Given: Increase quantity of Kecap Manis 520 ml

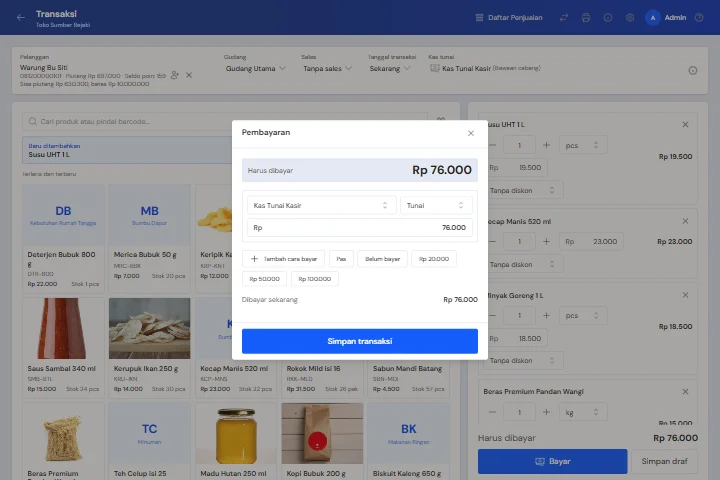Looking at the screenshot, I should pyautogui.click(x=546, y=241).
